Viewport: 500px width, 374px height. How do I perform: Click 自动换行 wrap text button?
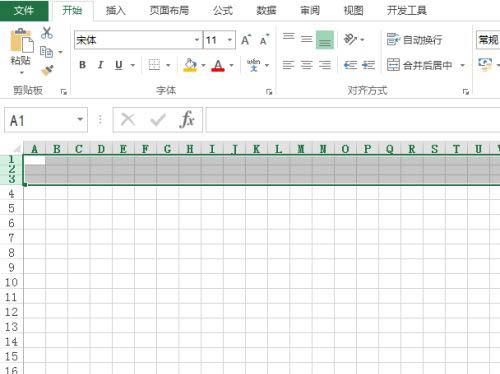click(414, 40)
